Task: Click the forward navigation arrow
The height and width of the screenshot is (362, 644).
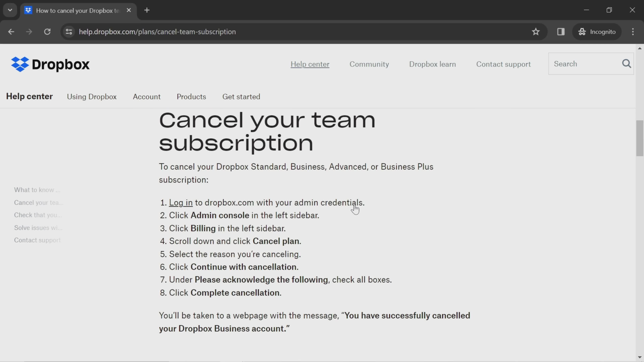Action: 29,32
